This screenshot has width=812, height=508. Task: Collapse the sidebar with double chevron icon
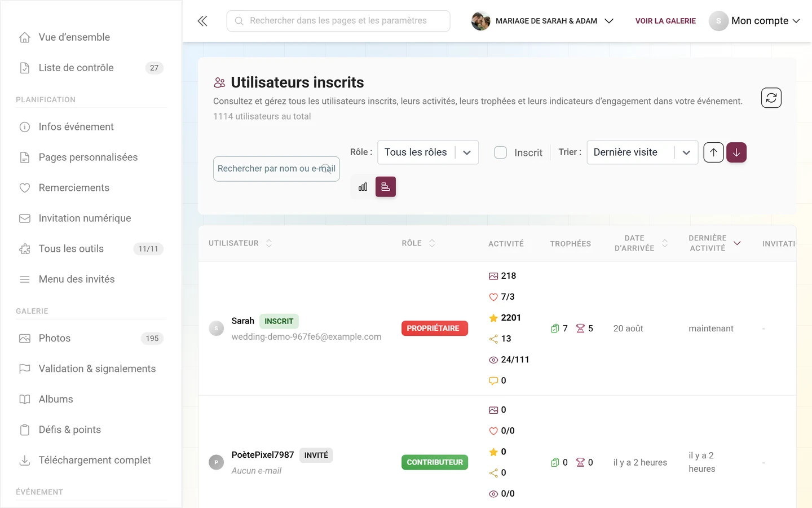pyautogui.click(x=202, y=21)
